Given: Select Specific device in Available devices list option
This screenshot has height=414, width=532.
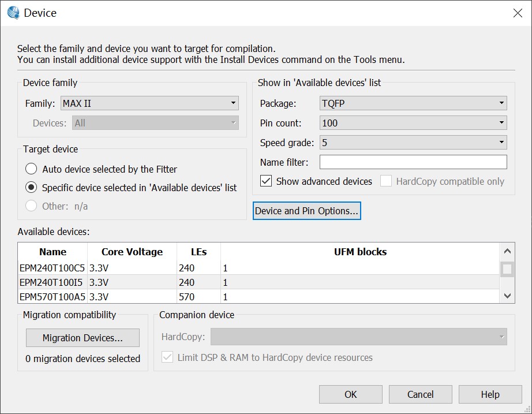Looking at the screenshot, I should (x=31, y=188).
